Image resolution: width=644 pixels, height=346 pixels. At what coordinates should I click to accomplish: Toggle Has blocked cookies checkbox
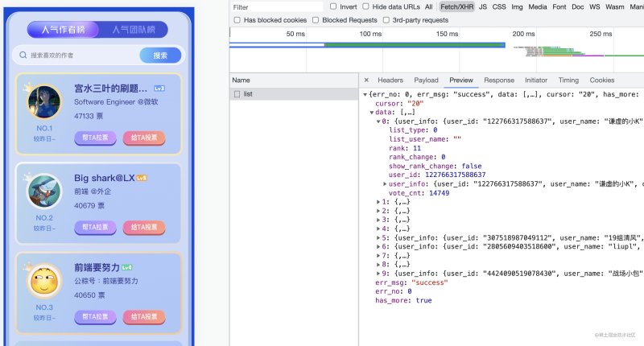tap(237, 19)
